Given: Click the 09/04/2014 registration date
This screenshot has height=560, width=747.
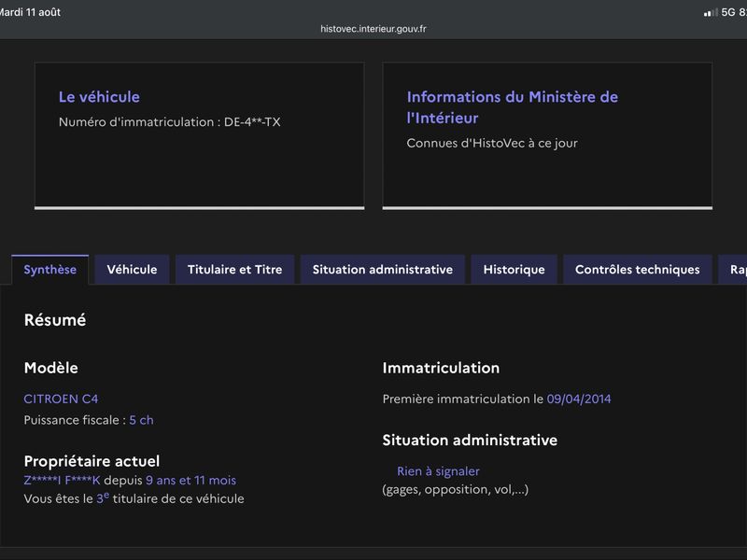Looking at the screenshot, I should tap(579, 399).
